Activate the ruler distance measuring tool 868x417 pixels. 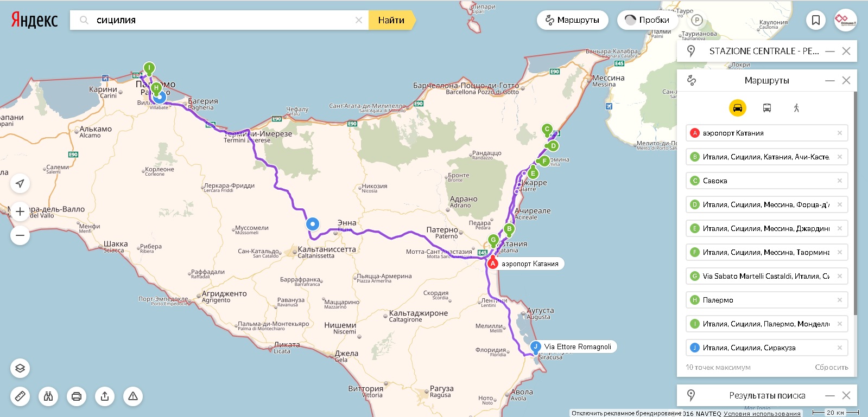click(20, 396)
